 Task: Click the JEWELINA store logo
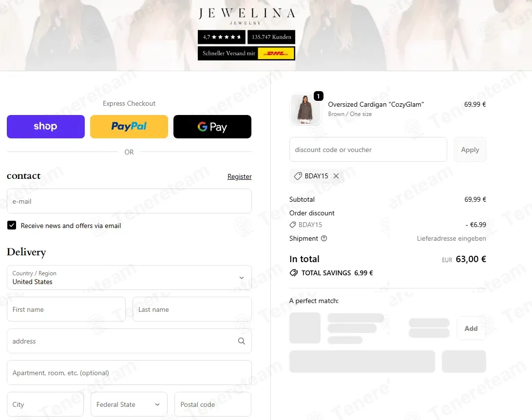[247, 16]
